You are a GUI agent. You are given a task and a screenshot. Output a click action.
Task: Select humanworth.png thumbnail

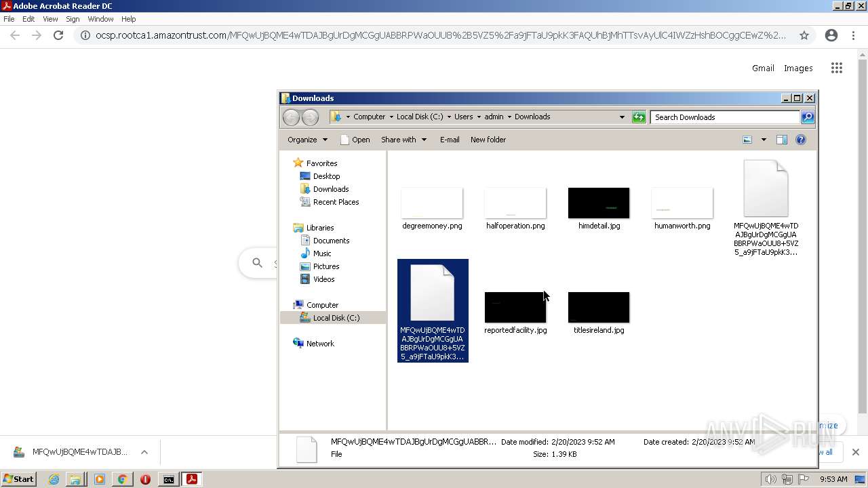[682, 203]
